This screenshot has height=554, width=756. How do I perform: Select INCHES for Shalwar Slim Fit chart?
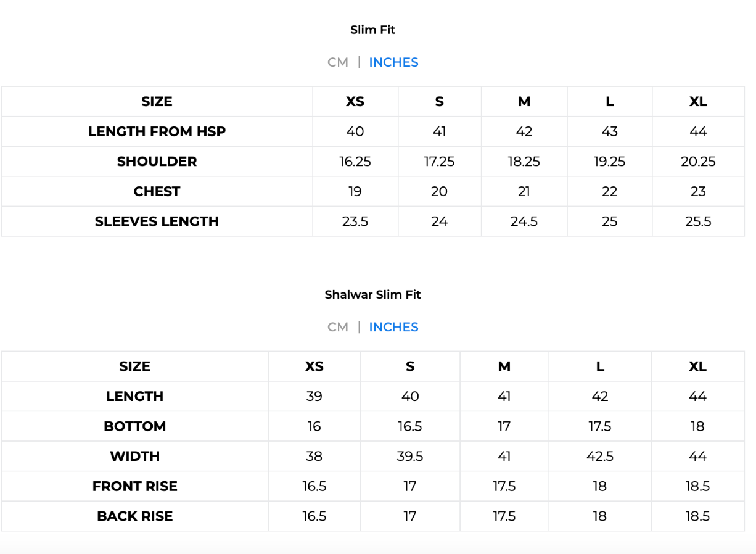[x=393, y=327]
